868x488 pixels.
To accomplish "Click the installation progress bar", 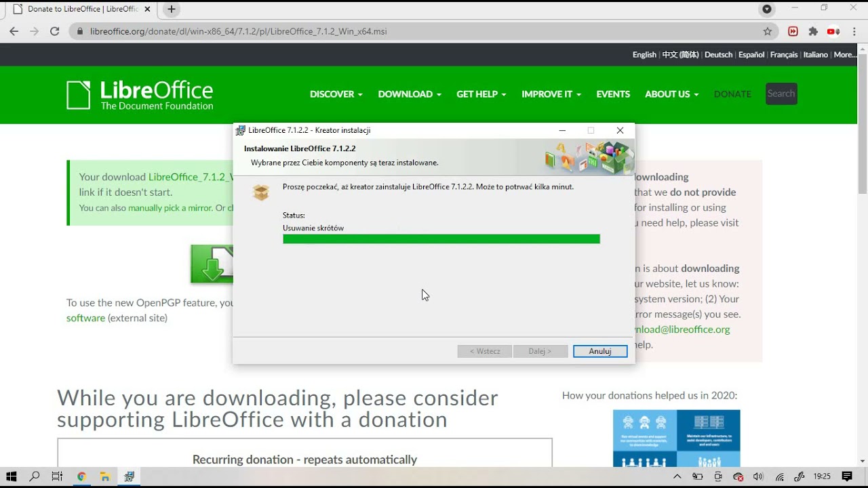I will pos(441,239).
